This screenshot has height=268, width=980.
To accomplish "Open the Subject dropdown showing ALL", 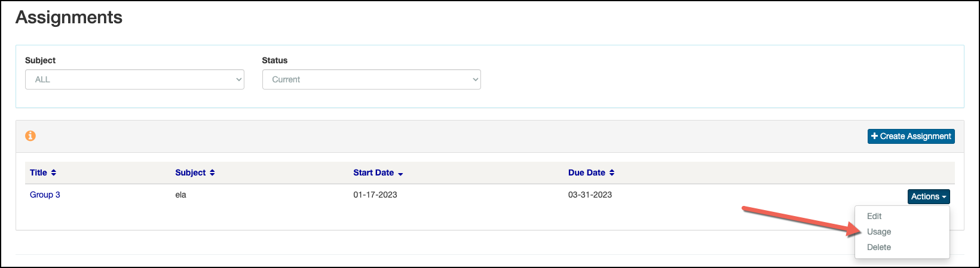I will click(134, 79).
